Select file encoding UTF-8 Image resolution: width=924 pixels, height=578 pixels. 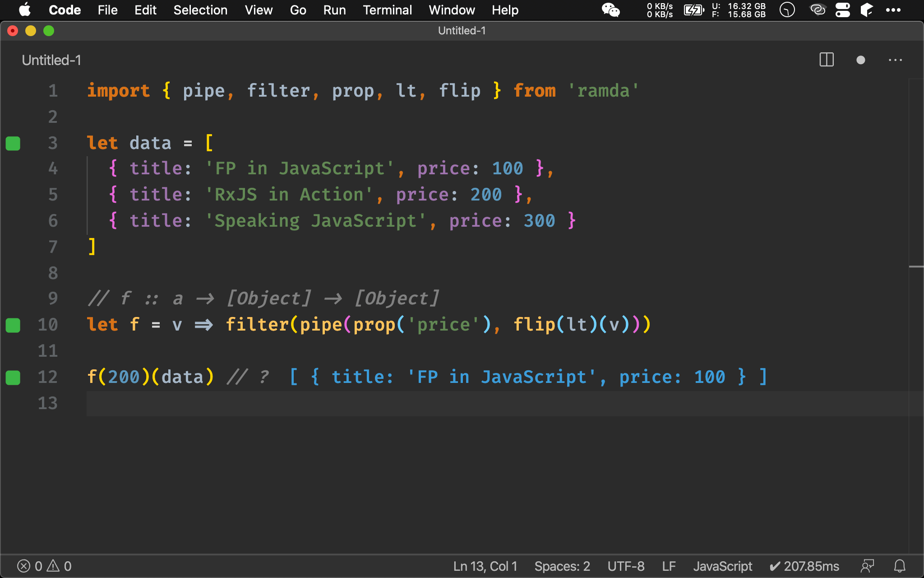pyautogui.click(x=626, y=566)
